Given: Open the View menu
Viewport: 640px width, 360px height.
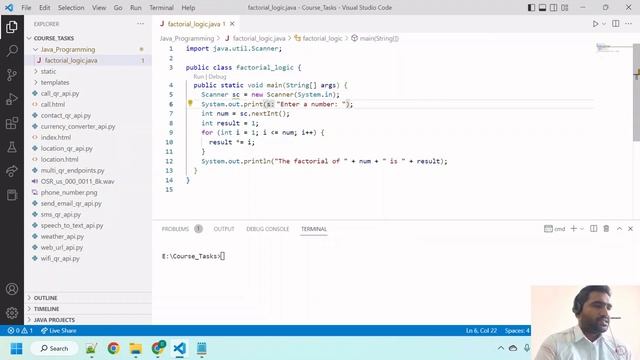Looking at the screenshot, I should [x=99, y=8].
